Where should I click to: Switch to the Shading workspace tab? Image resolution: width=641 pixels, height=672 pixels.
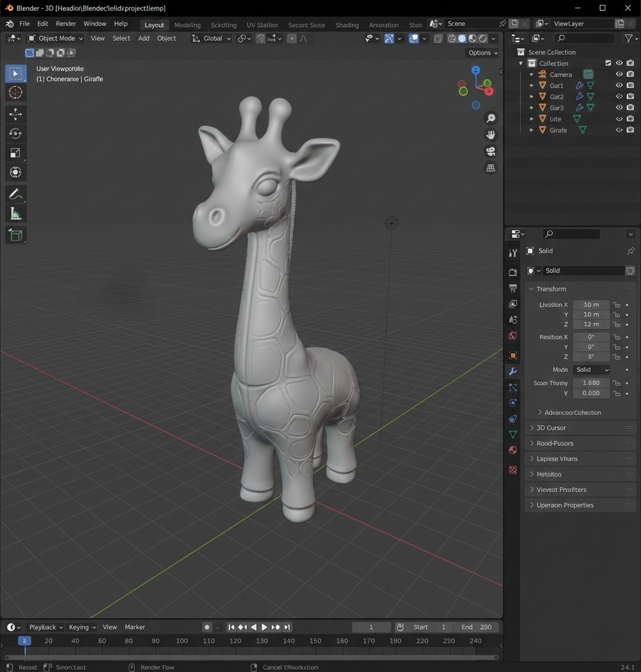[x=347, y=24]
